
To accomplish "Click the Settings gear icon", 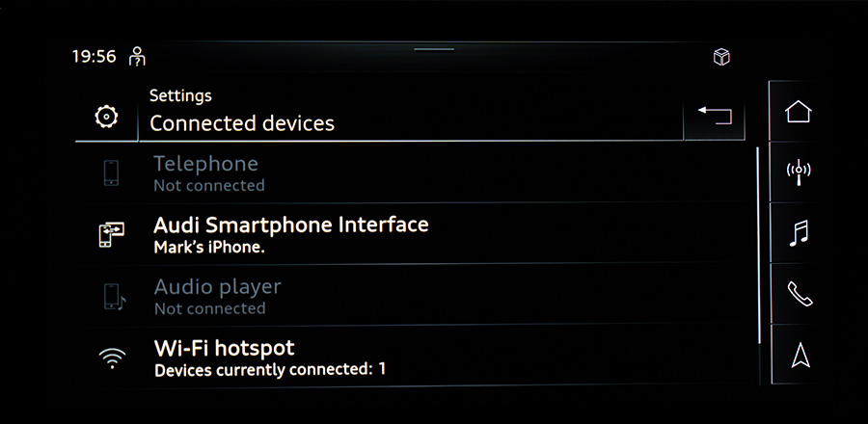I will tap(106, 118).
